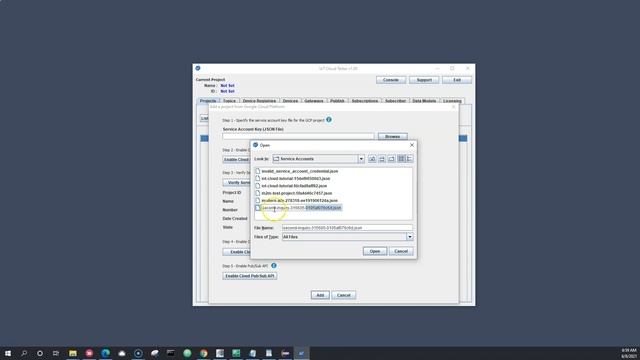Switch Open dialog to Details view
The width and height of the screenshot is (640, 360).
[409, 159]
